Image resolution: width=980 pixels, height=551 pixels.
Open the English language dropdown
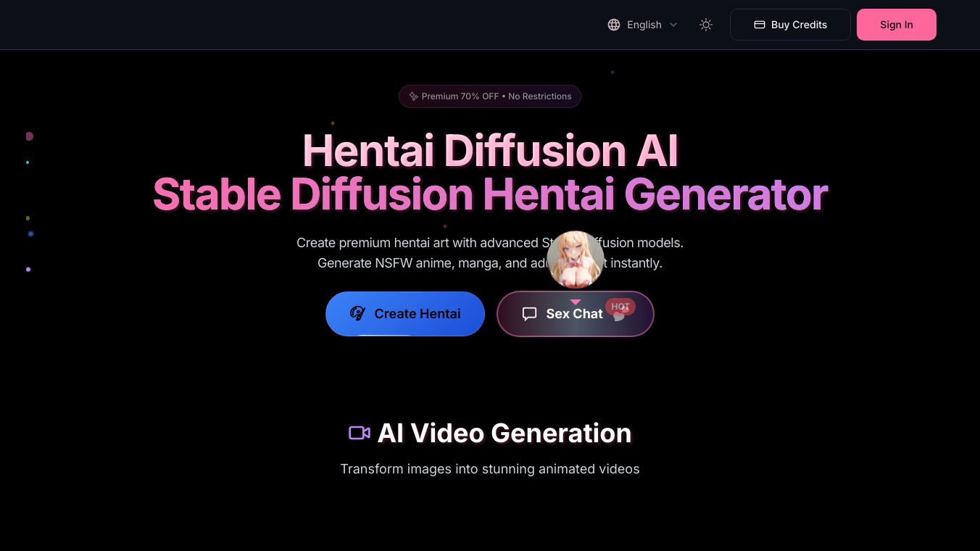[x=643, y=25]
